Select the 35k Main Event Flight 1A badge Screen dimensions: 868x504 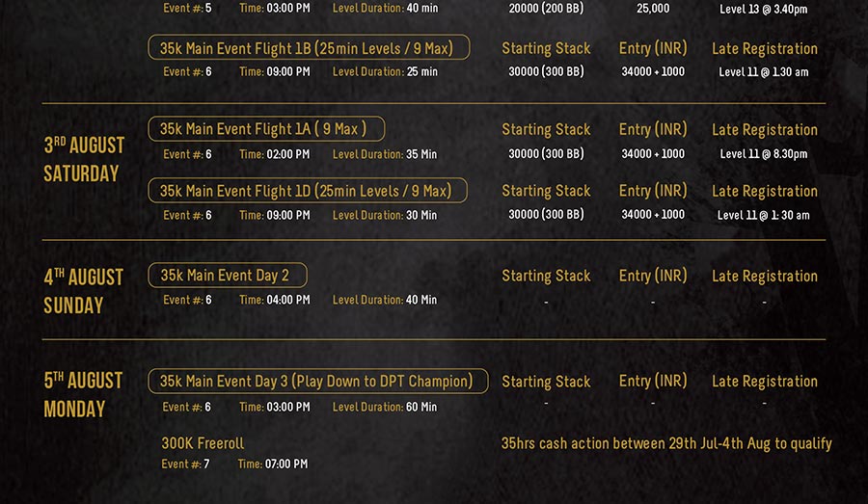point(266,129)
